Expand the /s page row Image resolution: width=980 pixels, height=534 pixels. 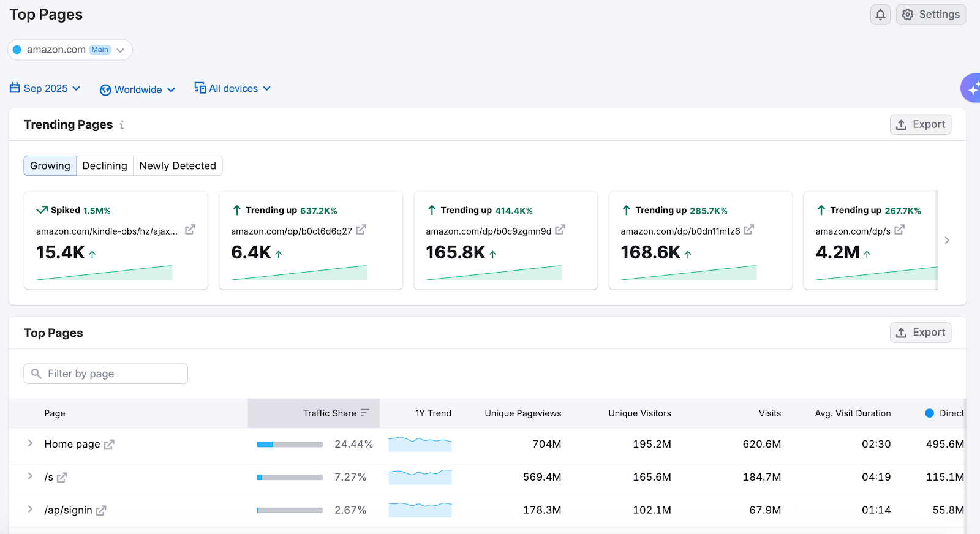click(x=30, y=476)
